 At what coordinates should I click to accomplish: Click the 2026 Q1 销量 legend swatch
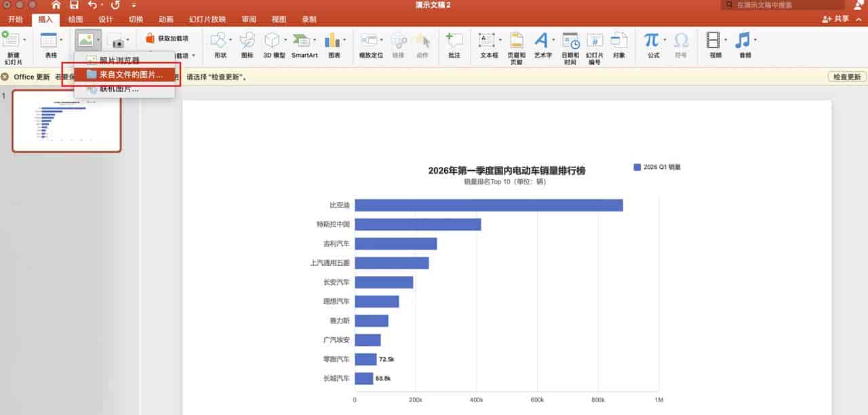(x=637, y=167)
